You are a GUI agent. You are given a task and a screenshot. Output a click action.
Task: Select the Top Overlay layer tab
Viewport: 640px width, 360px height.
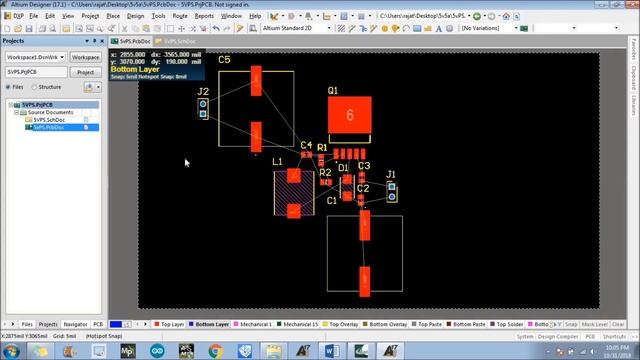[340, 324]
